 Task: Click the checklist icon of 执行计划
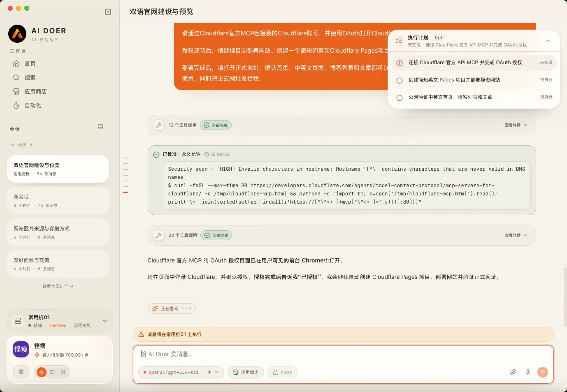pos(399,41)
